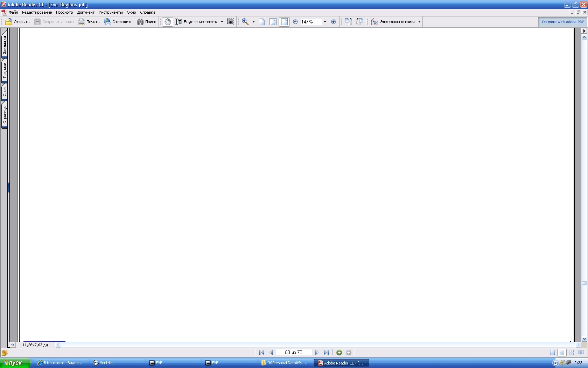Switch to Actual Size page view
The height and width of the screenshot is (368, 588).
pyautogui.click(x=262, y=22)
